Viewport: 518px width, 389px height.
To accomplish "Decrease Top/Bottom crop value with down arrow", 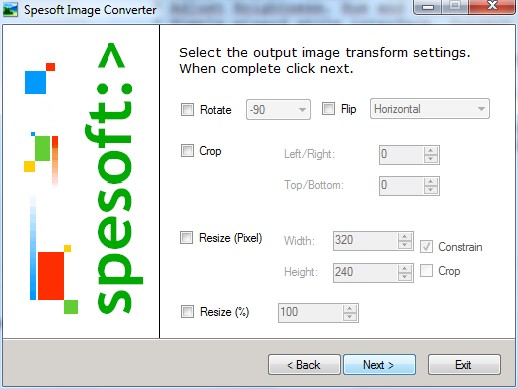I will pyautogui.click(x=431, y=190).
